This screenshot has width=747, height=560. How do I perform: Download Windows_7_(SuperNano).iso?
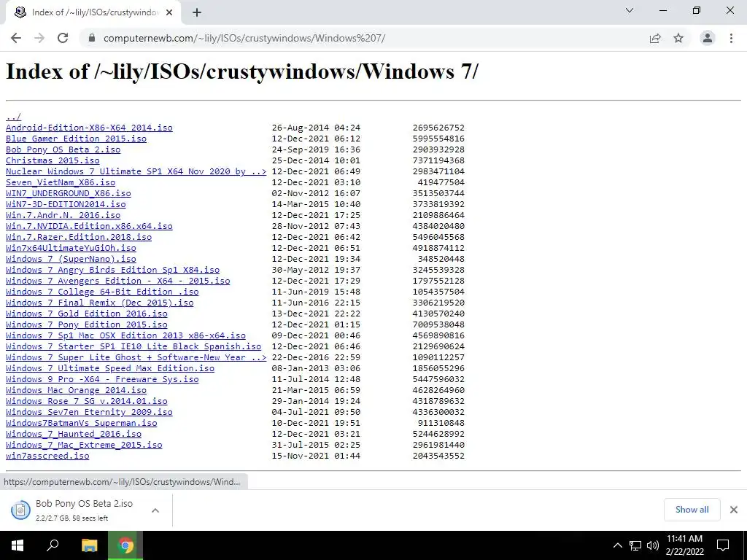coord(71,259)
